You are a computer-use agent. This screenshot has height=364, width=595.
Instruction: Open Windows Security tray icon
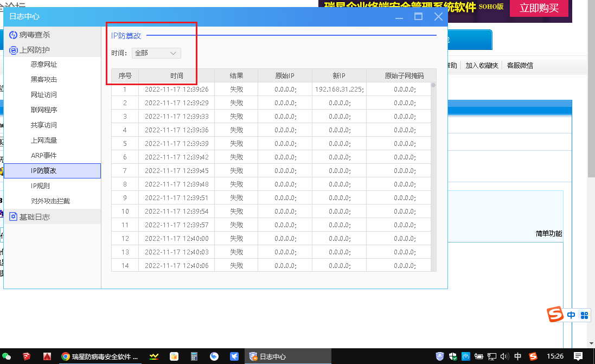453,356
